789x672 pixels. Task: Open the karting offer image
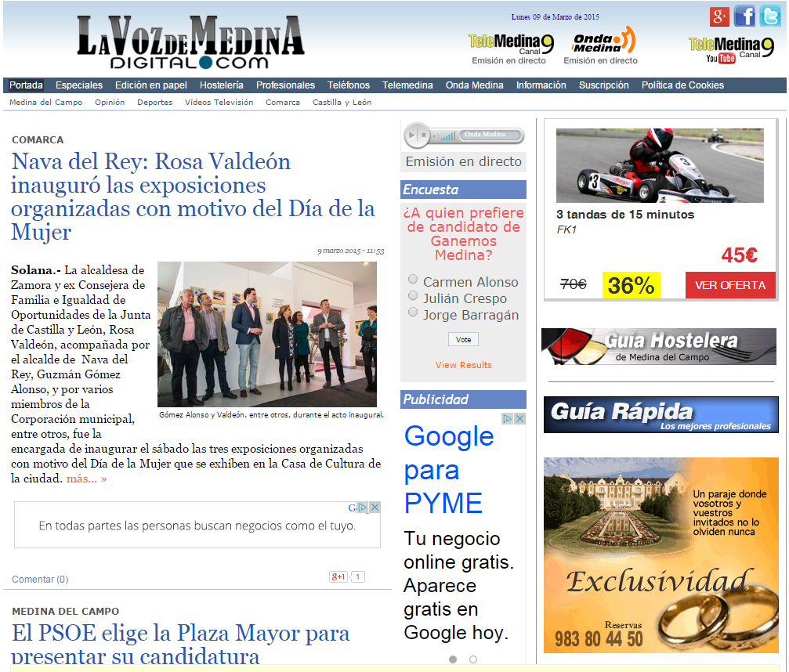coord(660,165)
